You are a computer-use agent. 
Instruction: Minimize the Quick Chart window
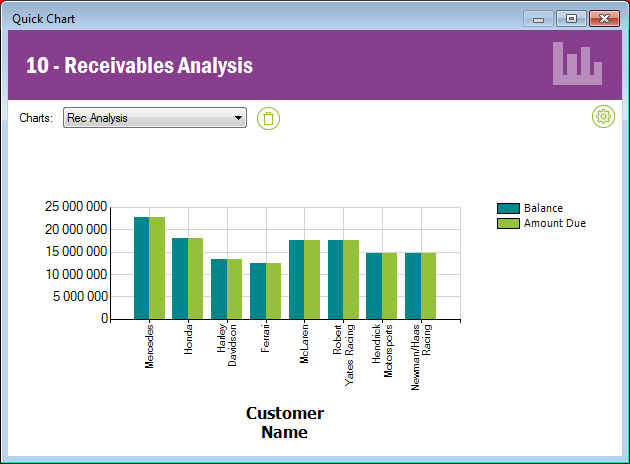[x=538, y=19]
